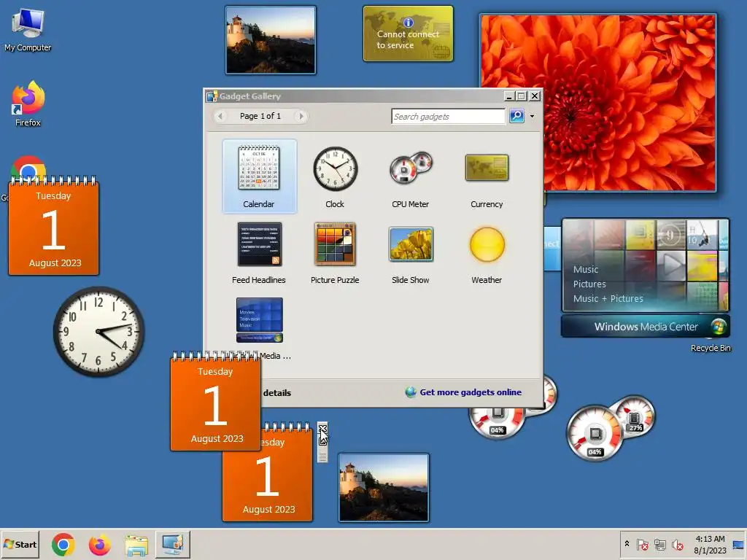Open the Start menu
This screenshot has height=560, width=747.
20,544
